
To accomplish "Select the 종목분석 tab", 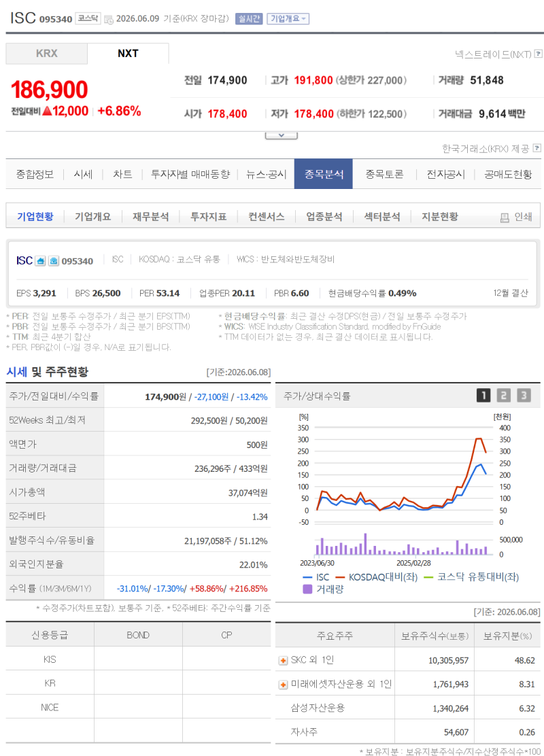I will (324, 174).
